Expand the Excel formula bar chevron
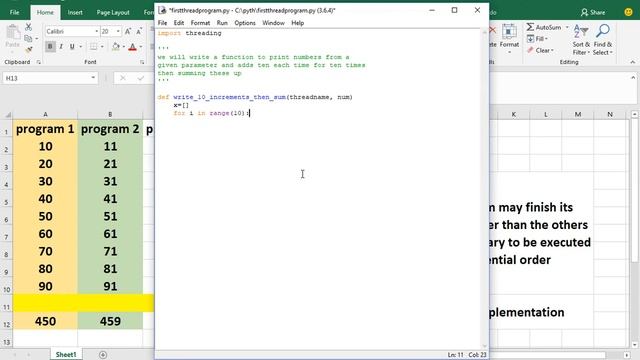Viewport: 640px width, 360px height. [633, 78]
